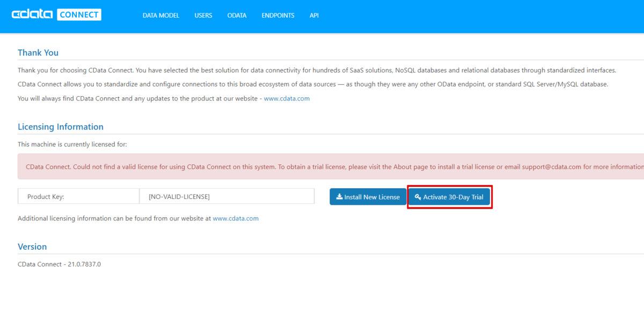Click the [NO-VALID-LICENSE] product key value field

[226, 197]
